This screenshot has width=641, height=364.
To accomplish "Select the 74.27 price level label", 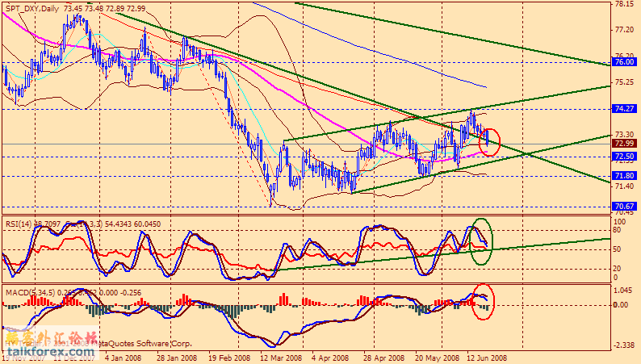I will click(625, 109).
